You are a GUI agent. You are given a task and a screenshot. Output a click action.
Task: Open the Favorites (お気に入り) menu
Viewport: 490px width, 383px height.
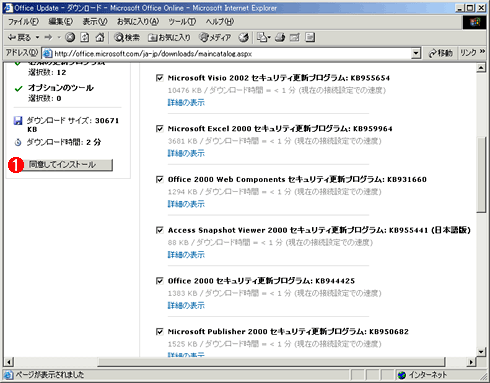[138, 22]
